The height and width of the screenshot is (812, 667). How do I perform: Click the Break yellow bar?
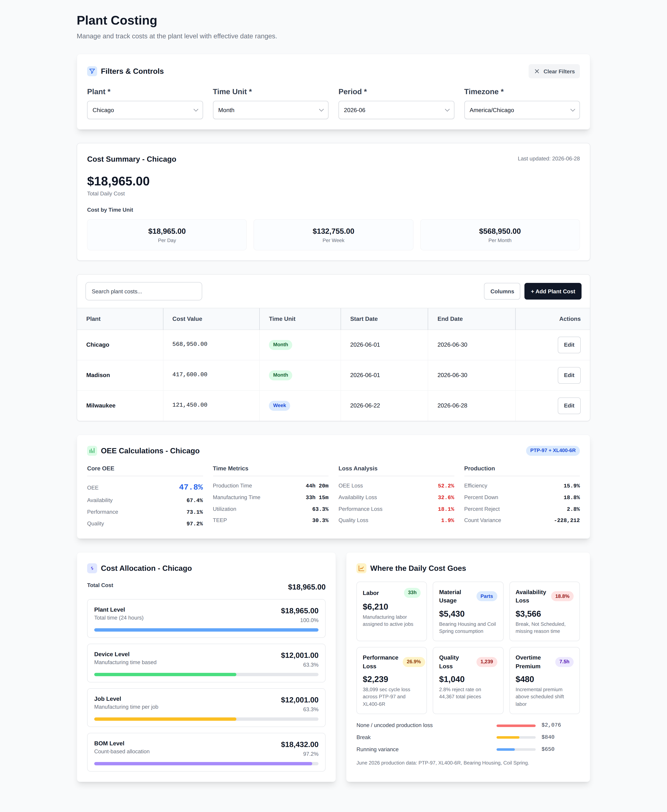pos(508,737)
